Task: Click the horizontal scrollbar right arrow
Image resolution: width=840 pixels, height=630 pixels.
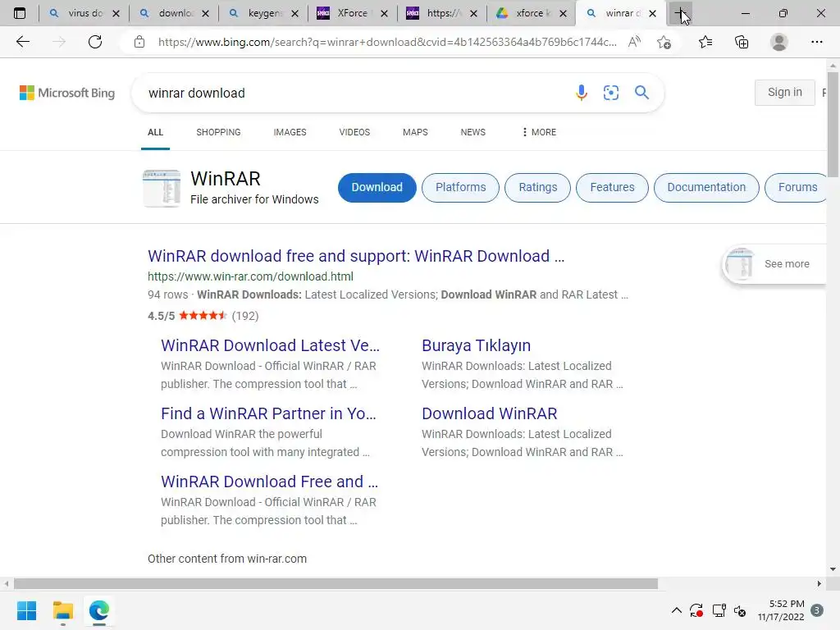Action: [x=819, y=583]
